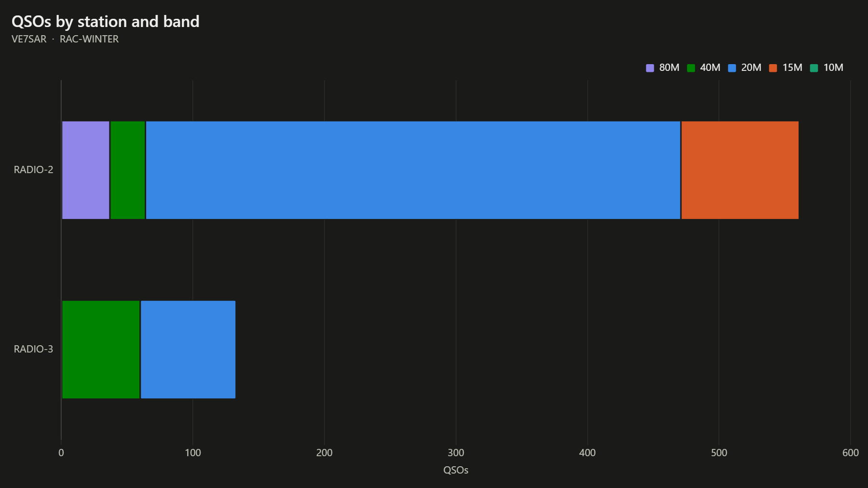Select RADIO-2 green 40M bar segment
868x488 pixels.
pyautogui.click(x=128, y=170)
